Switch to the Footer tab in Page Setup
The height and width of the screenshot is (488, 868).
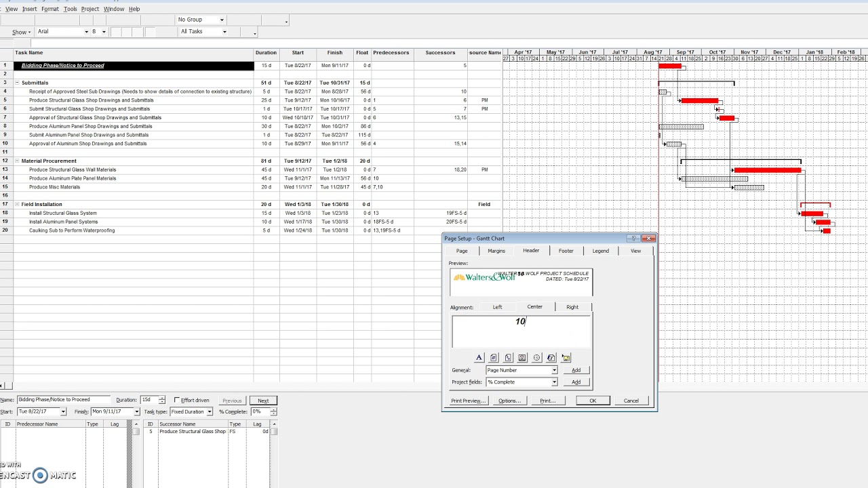(566, 251)
